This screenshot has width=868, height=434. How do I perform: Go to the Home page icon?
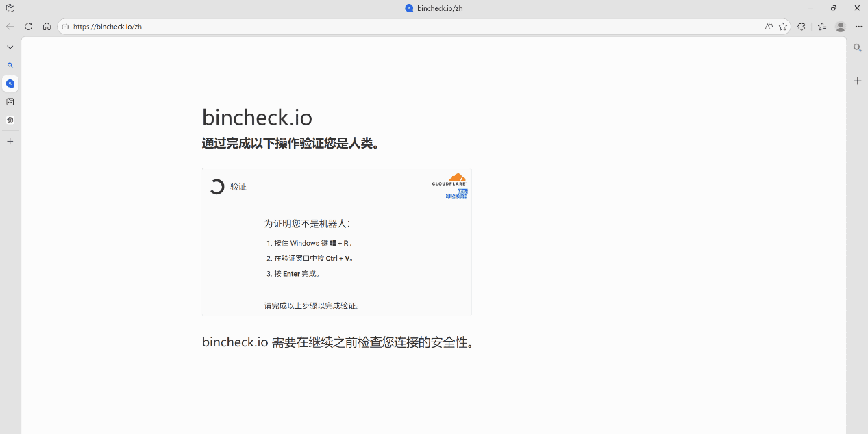(47, 27)
